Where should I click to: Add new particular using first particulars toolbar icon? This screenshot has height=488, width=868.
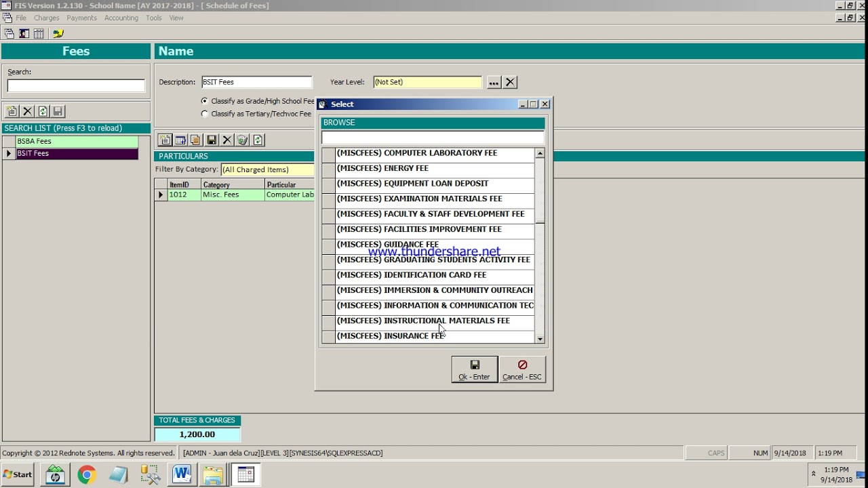pyautogui.click(x=165, y=140)
